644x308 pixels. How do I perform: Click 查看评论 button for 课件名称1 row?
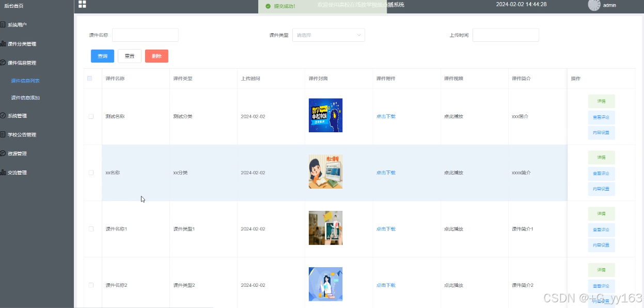pyautogui.click(x=601, y=230)
